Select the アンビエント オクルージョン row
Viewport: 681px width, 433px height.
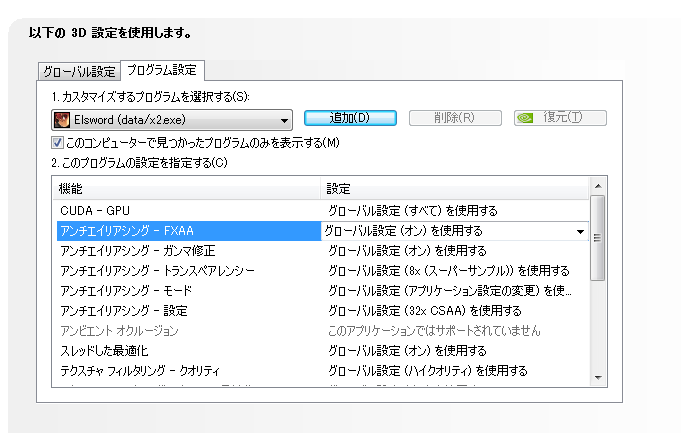coord(321,331)
